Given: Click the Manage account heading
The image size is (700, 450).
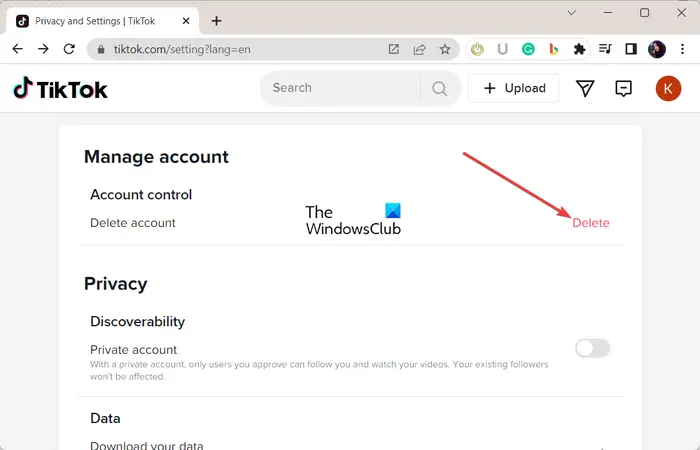Looking at the screenshot, I should (156, 157).
